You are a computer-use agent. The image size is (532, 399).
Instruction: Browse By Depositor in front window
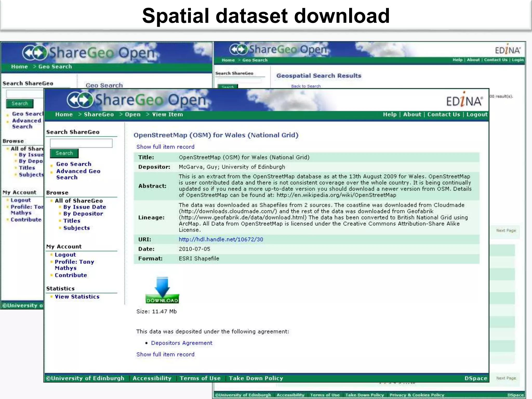tap(83, 214)
